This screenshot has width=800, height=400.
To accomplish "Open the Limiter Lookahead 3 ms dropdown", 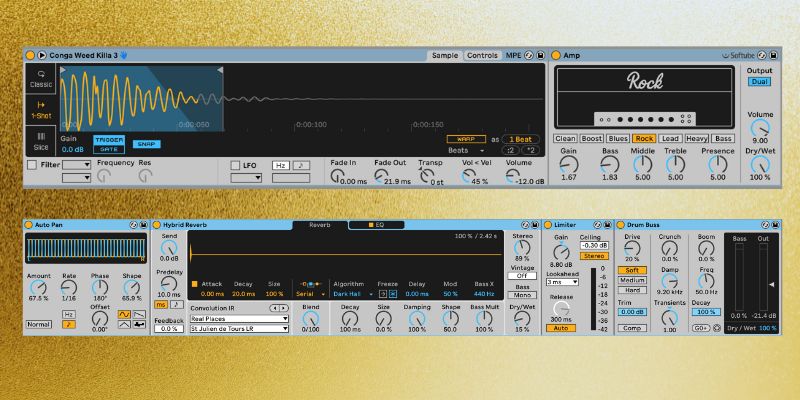I will (x=562, y=282).
